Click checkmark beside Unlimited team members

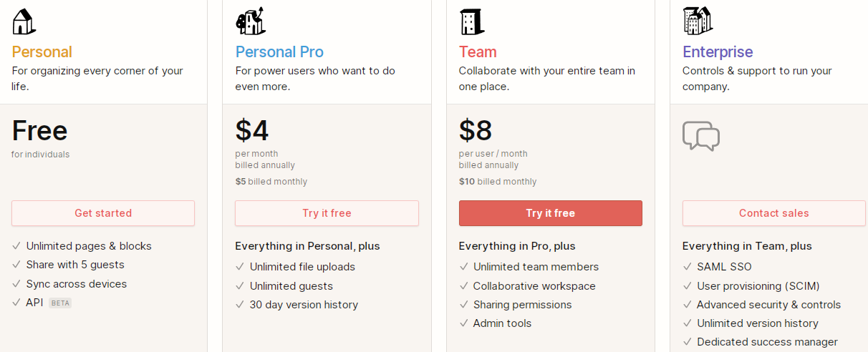[463, 267]
